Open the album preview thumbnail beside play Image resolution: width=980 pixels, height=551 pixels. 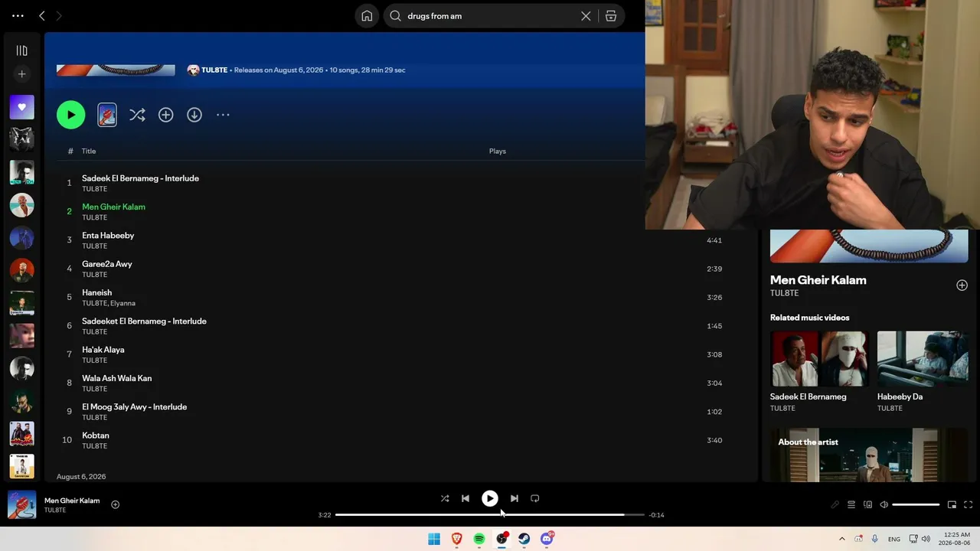click(107, 115)
